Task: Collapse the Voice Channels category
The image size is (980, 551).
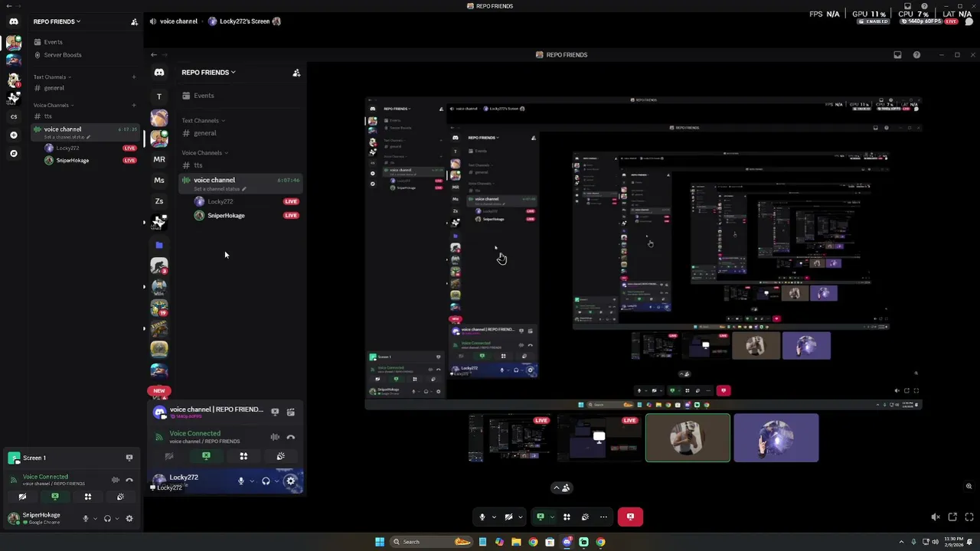Action: [54, 105]
